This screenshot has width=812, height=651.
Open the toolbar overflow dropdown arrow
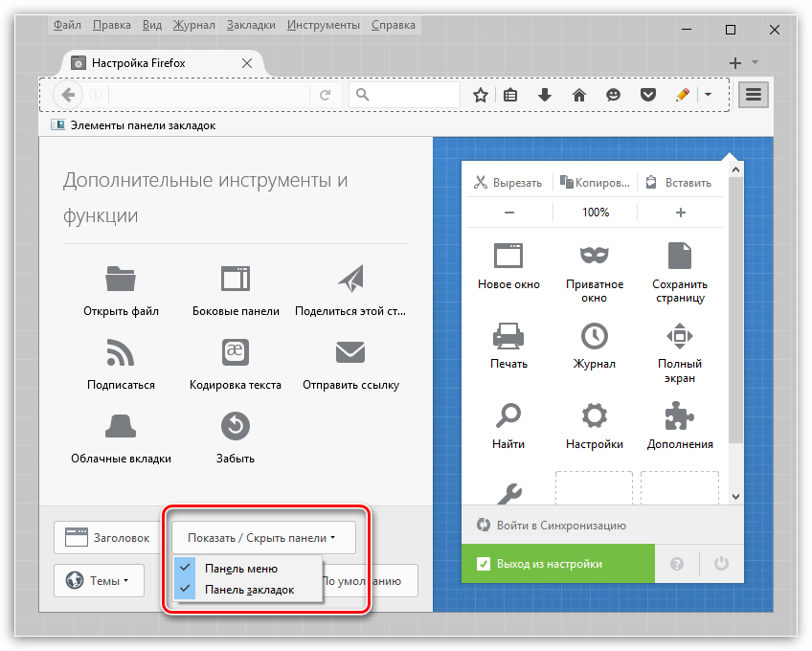pos(709,95)
